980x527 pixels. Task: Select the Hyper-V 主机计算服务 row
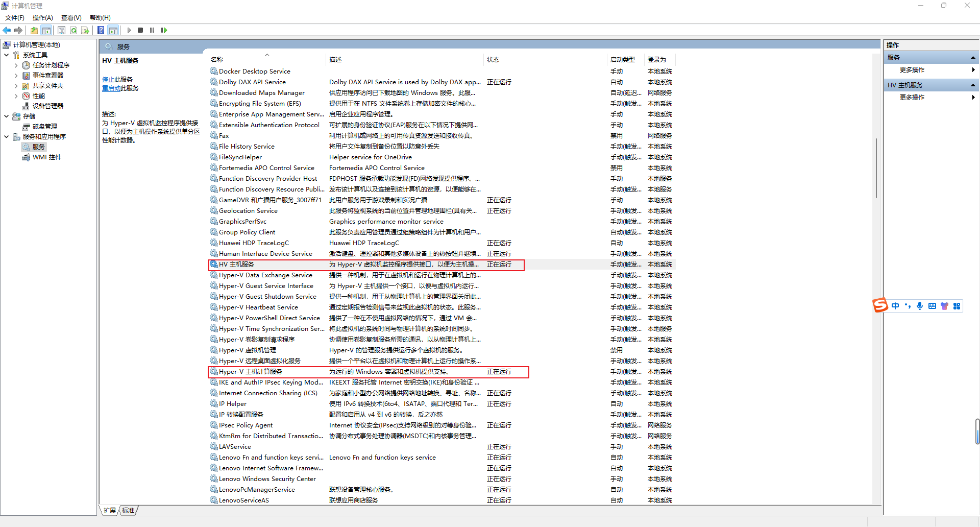[442, 372]
